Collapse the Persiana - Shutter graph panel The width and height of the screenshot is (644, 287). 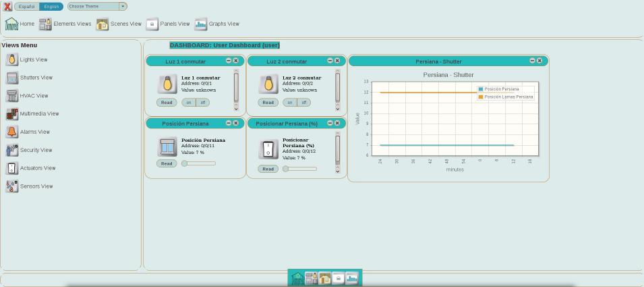click(x=532, y=61)
